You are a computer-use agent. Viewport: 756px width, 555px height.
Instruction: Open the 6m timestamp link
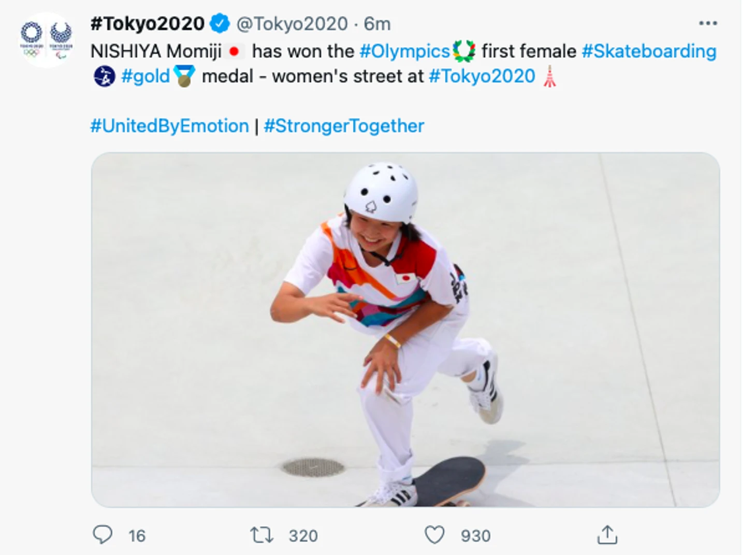point(377,24)
